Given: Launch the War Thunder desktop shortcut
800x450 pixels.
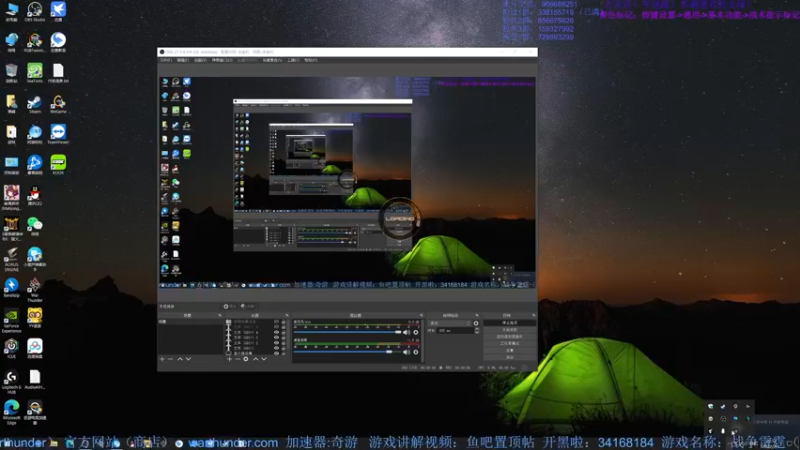Looking at the screenshot, I should 35,290.
